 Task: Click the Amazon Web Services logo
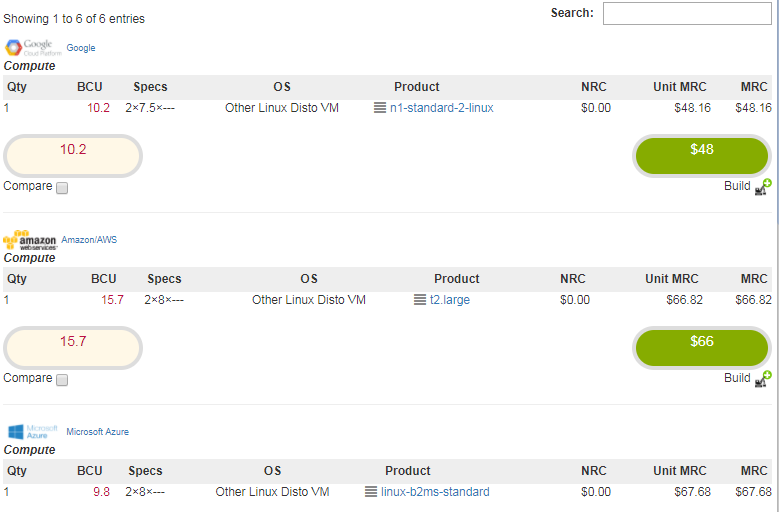pyautogui.click(x=30, y=240)
